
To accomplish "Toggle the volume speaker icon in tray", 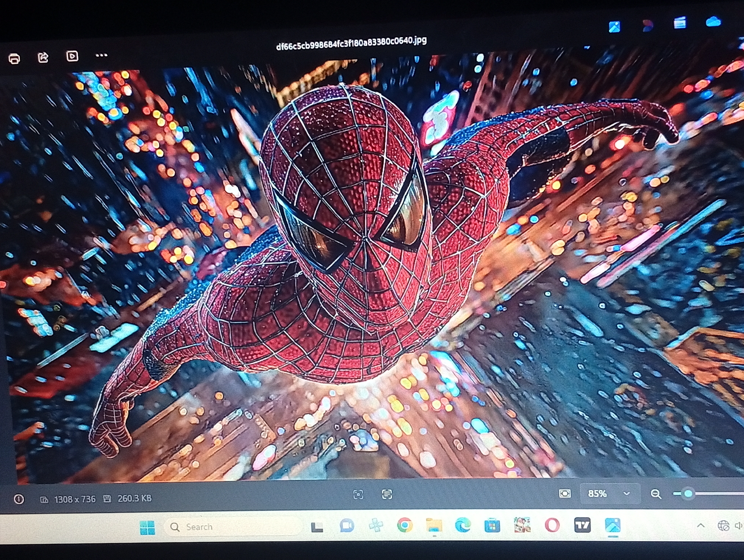I will (739, 525).
